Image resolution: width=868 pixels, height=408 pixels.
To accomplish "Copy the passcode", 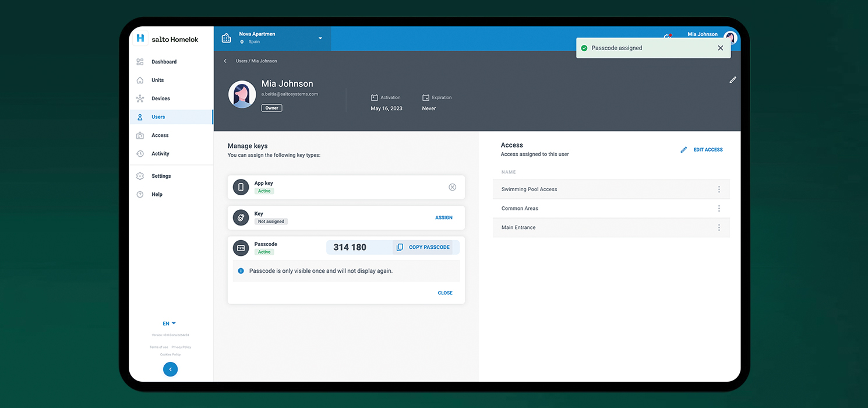I will (423, 247).
